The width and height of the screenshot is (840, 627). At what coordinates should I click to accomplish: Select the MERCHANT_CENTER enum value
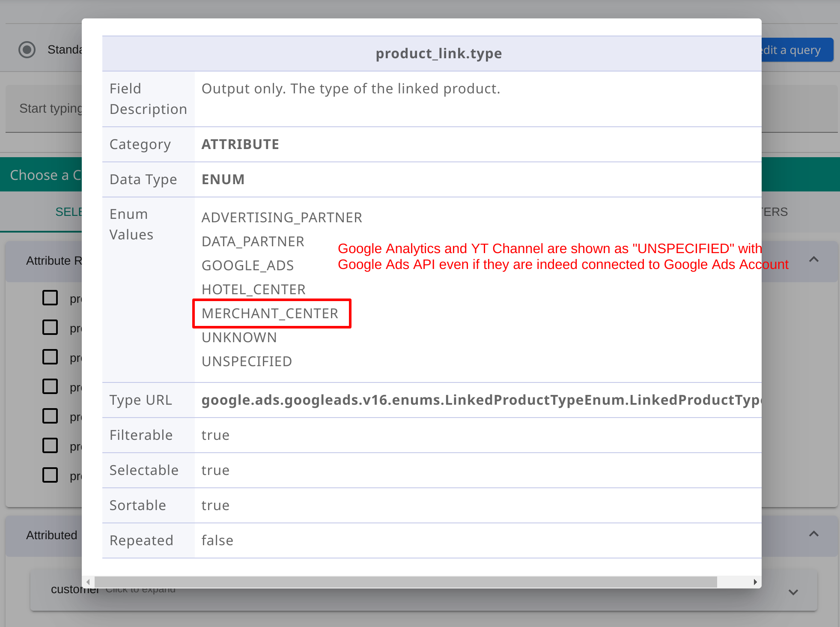point(270,313)
